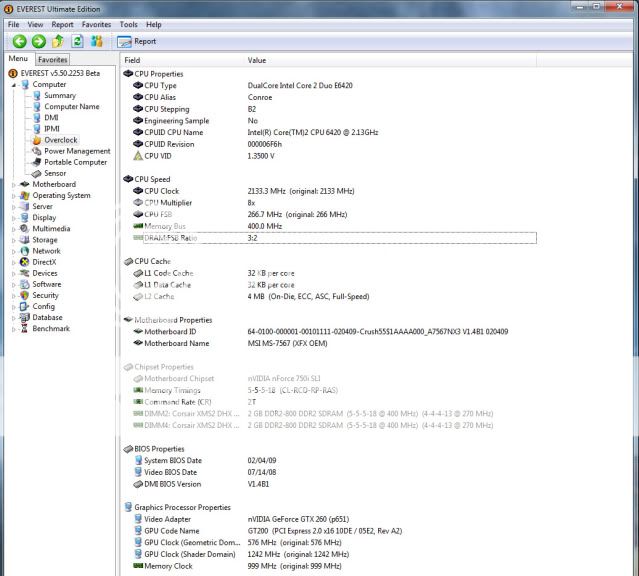The image size is (639, 576).
Task: Open the Help menu
Action: coord(154,24)
